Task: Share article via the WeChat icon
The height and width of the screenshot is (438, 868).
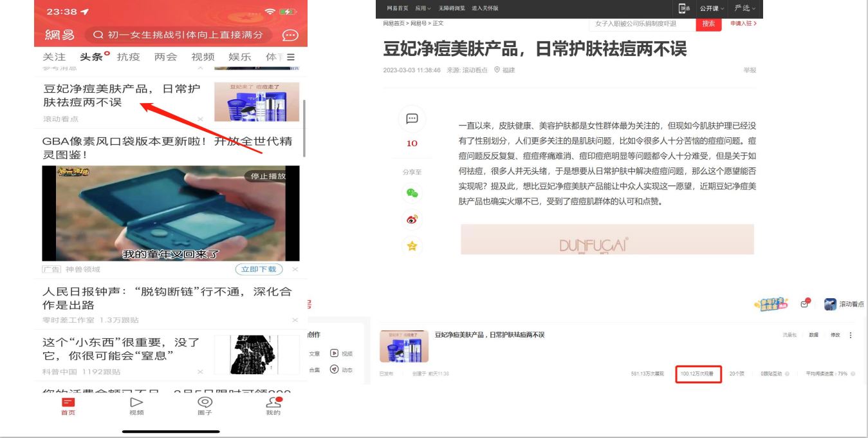Action: 412,193
